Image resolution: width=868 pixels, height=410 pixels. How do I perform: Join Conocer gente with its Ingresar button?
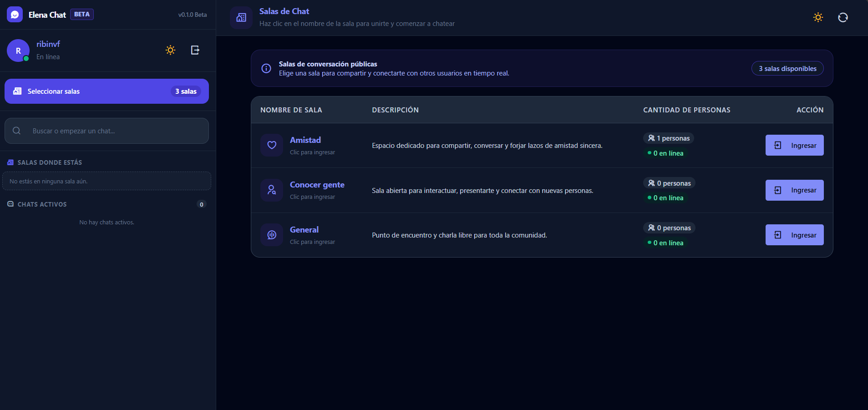point(795,190)
